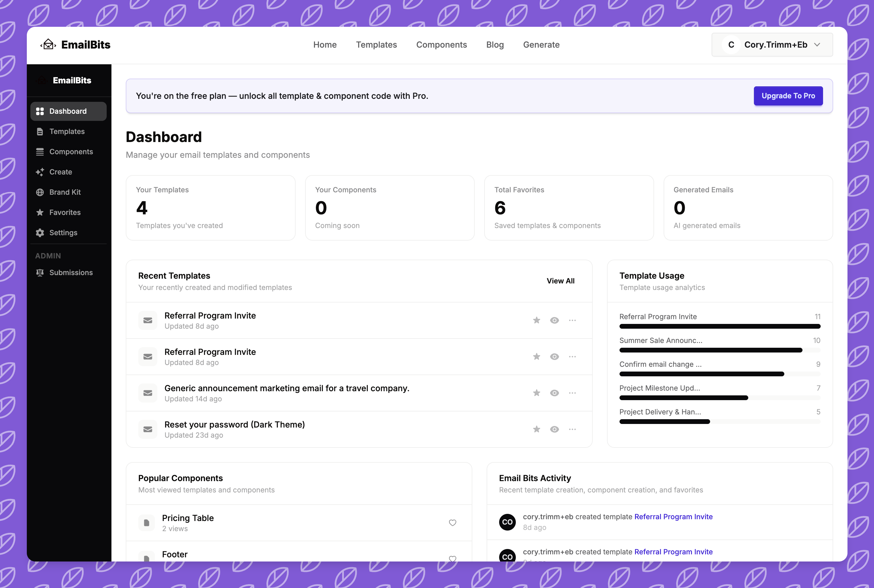Star the first Referral Program Invite template
Viewport: 874px width, 588px height.
tap(537, 320)
